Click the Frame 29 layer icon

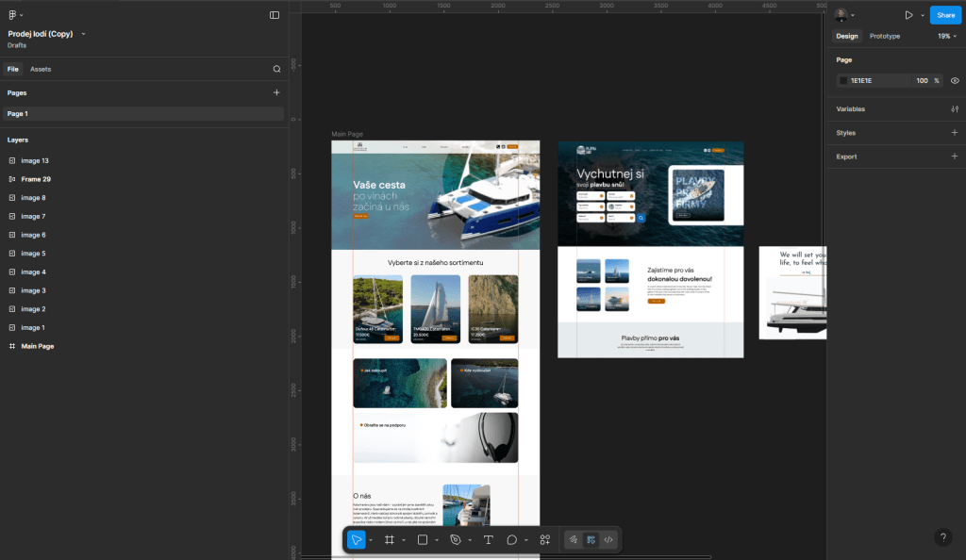11,179
